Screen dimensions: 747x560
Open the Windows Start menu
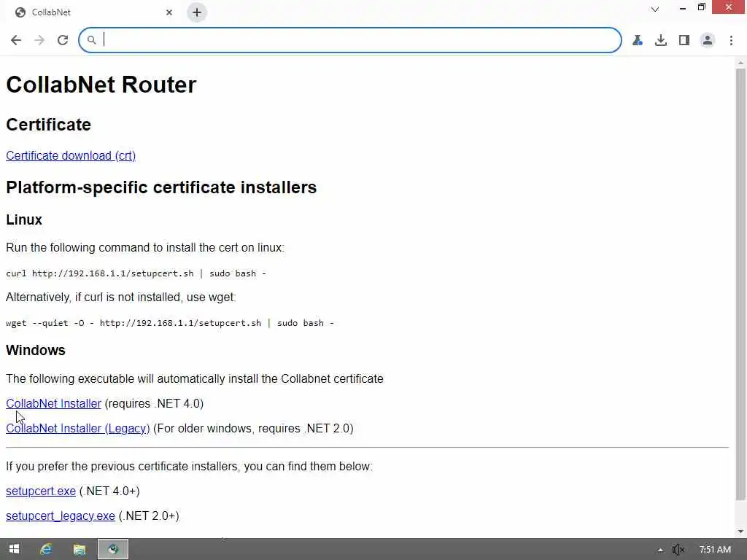point(14,549)
